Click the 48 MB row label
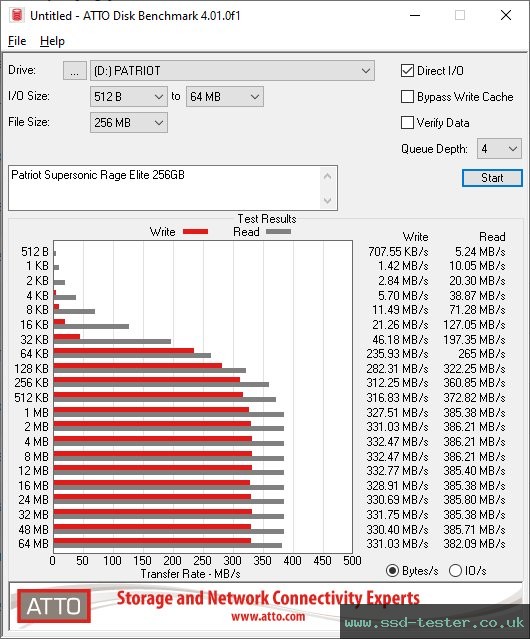 click(33, 529)
